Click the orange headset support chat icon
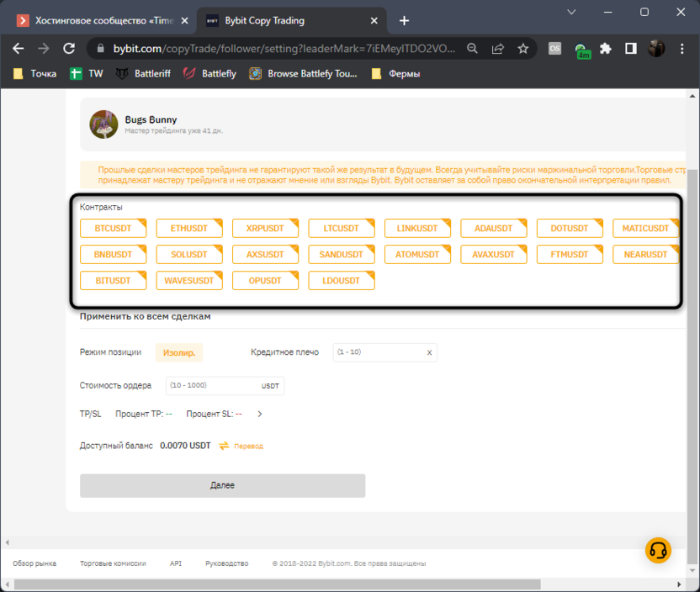 tap(658, 550)
